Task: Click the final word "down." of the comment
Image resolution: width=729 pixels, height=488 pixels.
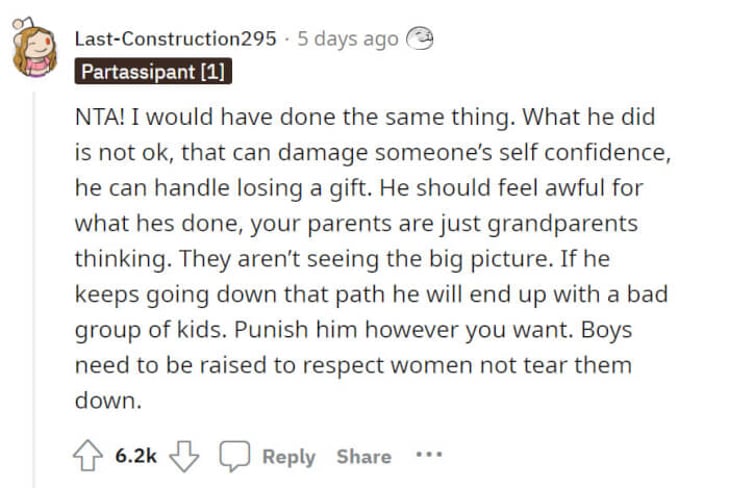Action: 108,401
